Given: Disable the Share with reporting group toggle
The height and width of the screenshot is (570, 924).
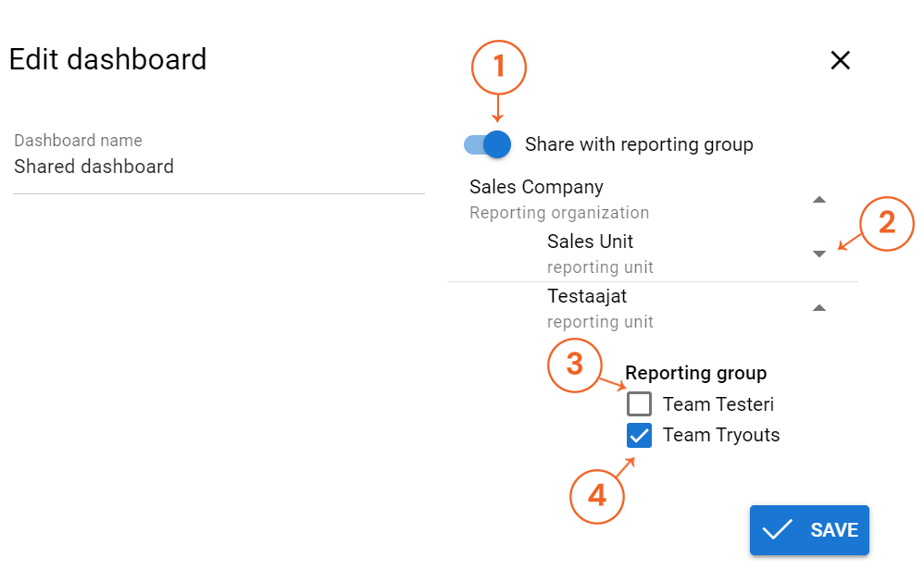Looking at the screenshot, I should (x=486, y=144).
